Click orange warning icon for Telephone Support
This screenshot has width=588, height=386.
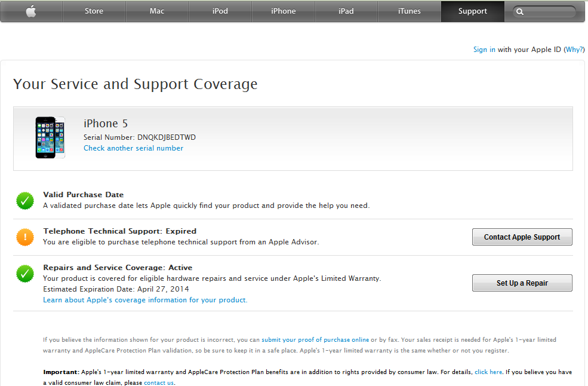[25, 237]
